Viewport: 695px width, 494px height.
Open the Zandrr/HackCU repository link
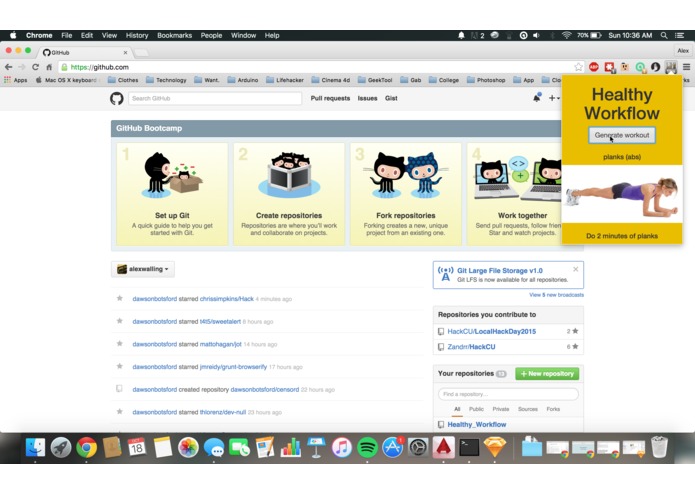[x=471, y=347]
